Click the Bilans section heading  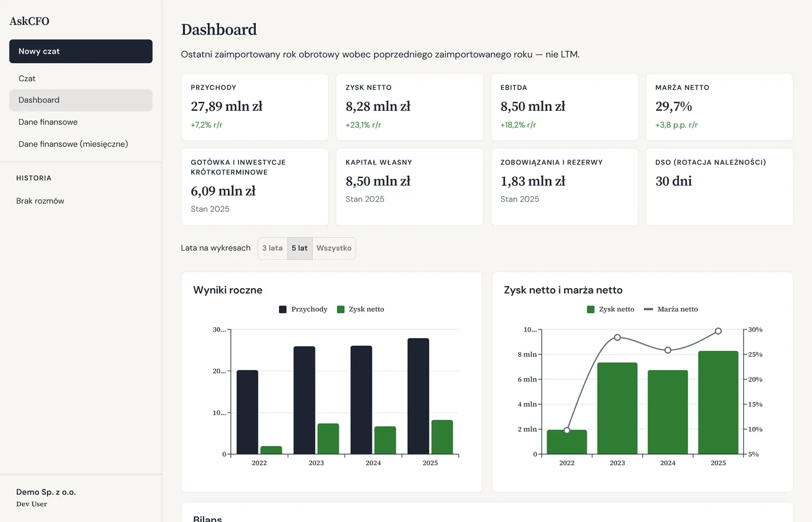[x=208, y=519]
